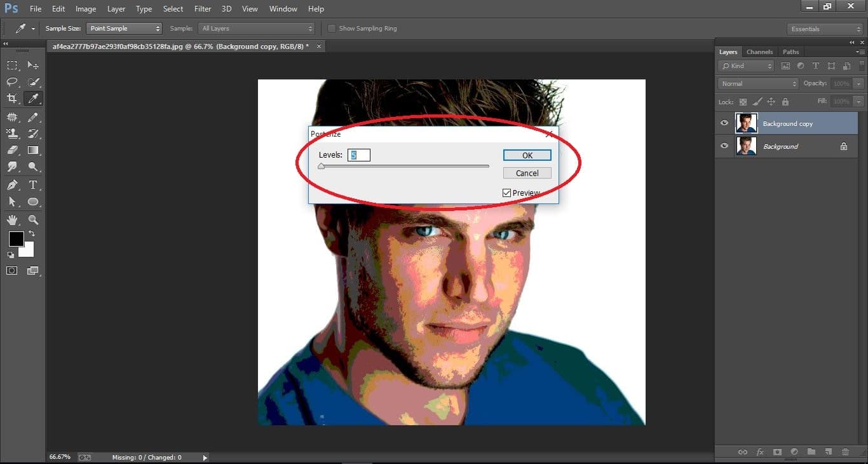Select the Clone Stamp tool
The width and height of the screenshot is (868, 464).
[13, 133]
